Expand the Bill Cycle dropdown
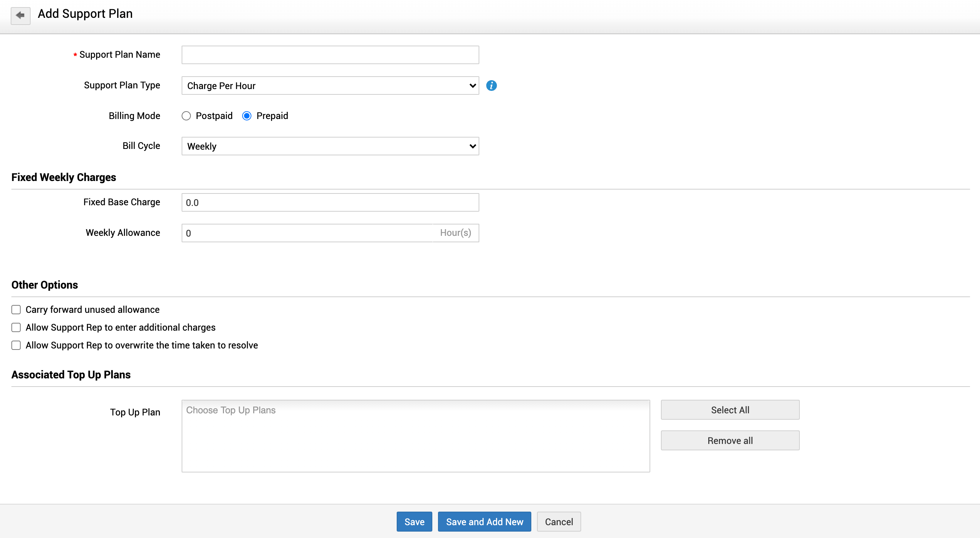This screenshot has height=538, width=980. click(330, 146)
